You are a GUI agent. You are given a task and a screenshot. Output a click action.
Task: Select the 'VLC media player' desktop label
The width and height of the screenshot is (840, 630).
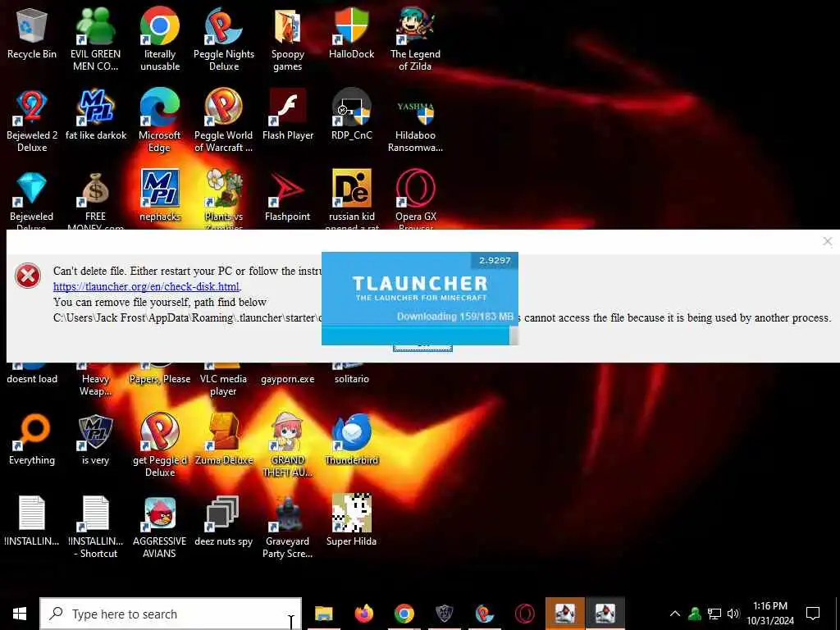[x=223, y=385]
